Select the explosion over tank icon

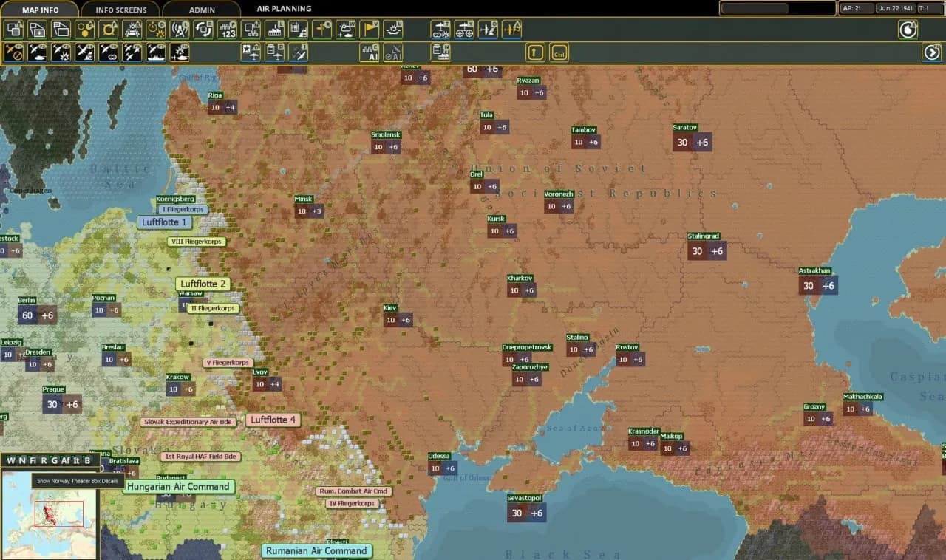pos(180,52)
